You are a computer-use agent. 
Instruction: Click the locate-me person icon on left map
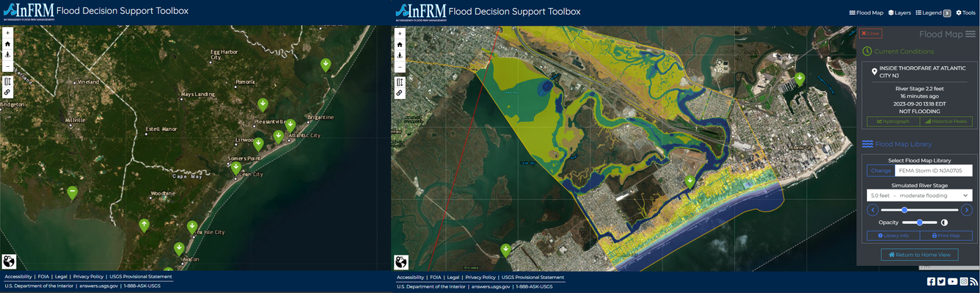point(7,55)
